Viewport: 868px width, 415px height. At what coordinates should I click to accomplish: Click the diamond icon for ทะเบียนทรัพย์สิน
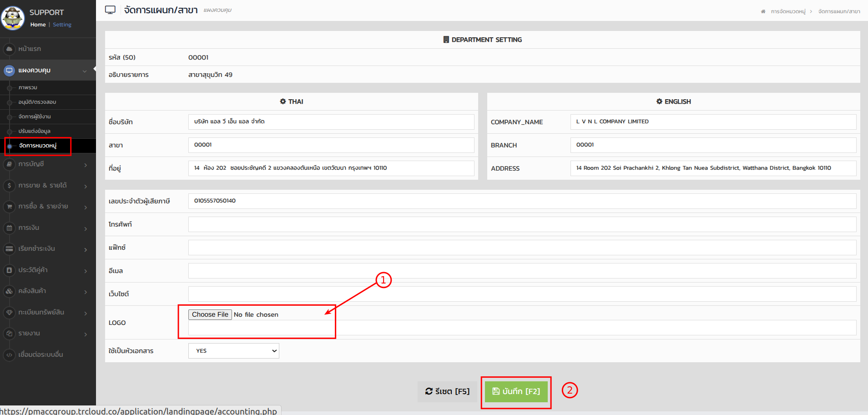[9, 313]
